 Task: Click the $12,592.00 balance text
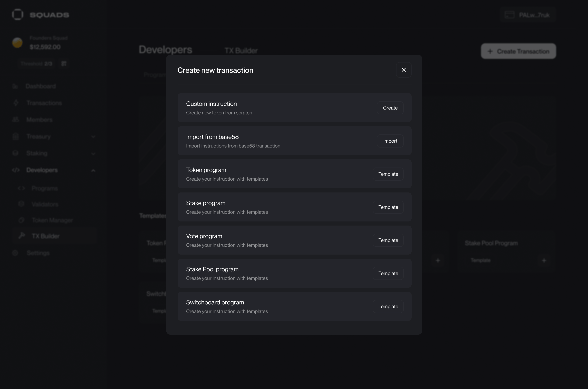pos(45,47)
